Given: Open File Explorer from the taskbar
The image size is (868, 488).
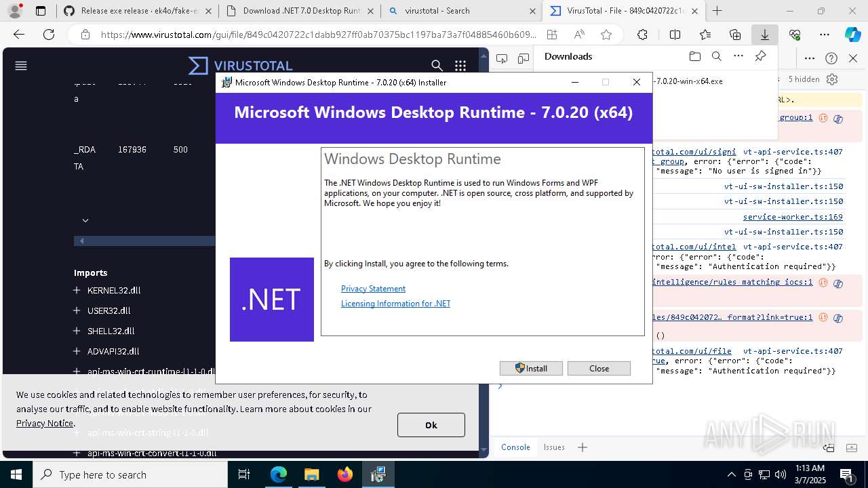Looking at the screenshot, I should [311, 474].
